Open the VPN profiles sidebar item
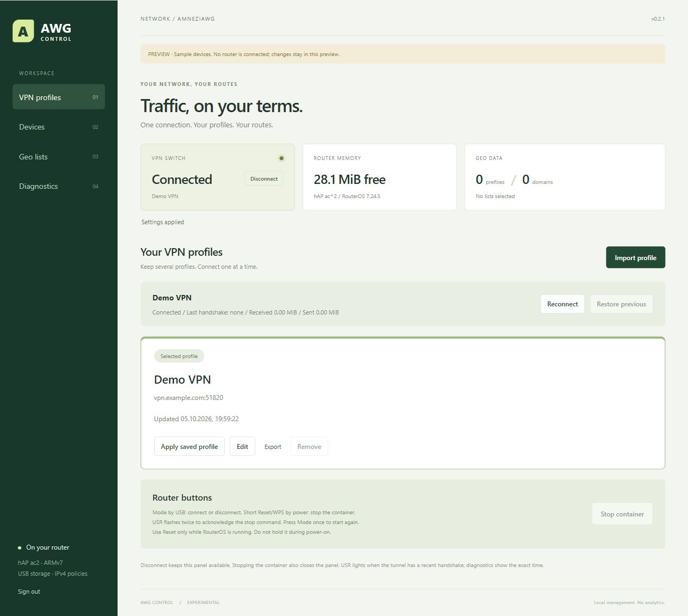688x616 pixels. [x=59, y=97]
